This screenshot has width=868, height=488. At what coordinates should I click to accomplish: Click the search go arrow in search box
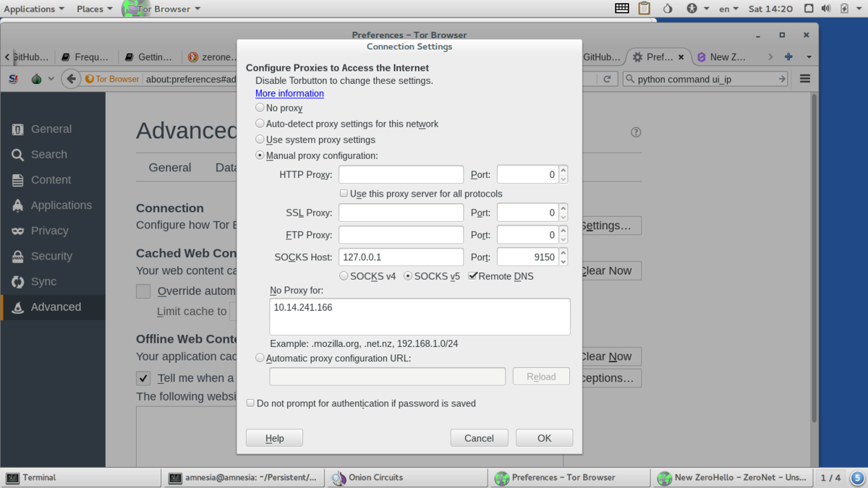click(782, 79)
